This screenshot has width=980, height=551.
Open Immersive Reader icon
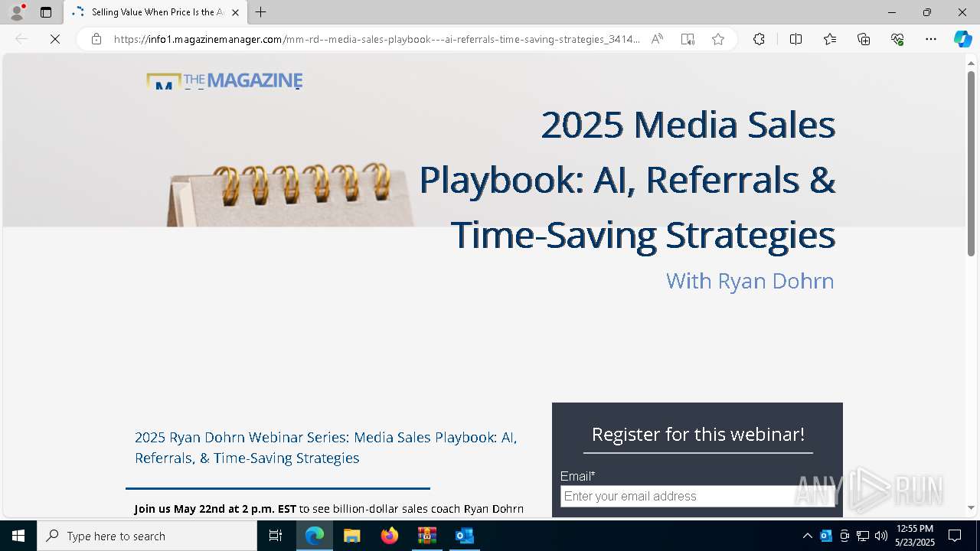pyautogui.click(x=688, y=39)
